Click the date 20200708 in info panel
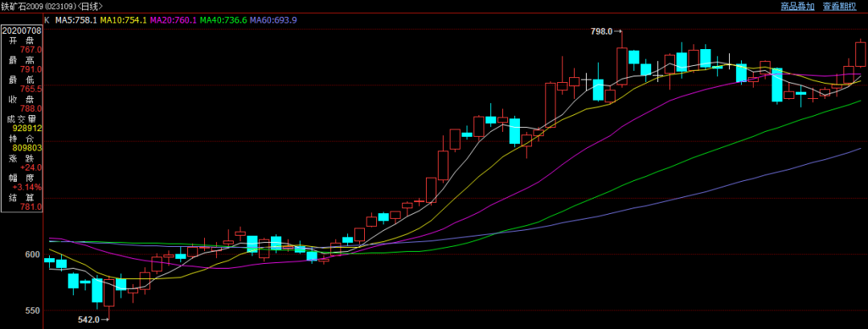The image size is (868, 329). pos(22,30)
